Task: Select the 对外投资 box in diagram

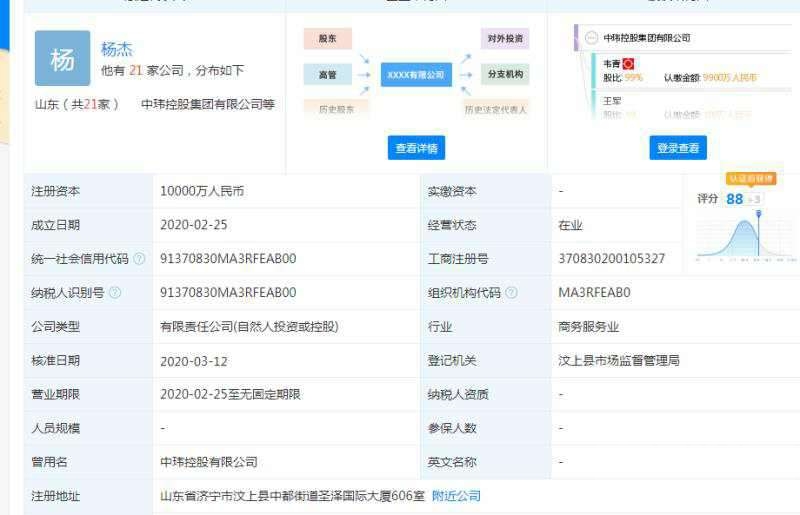Action: coord(506,39)
